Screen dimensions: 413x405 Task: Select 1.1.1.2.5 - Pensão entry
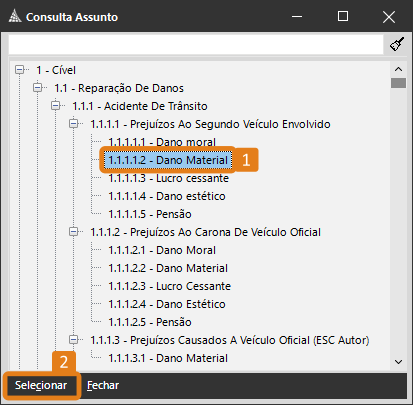pos(150,322)
